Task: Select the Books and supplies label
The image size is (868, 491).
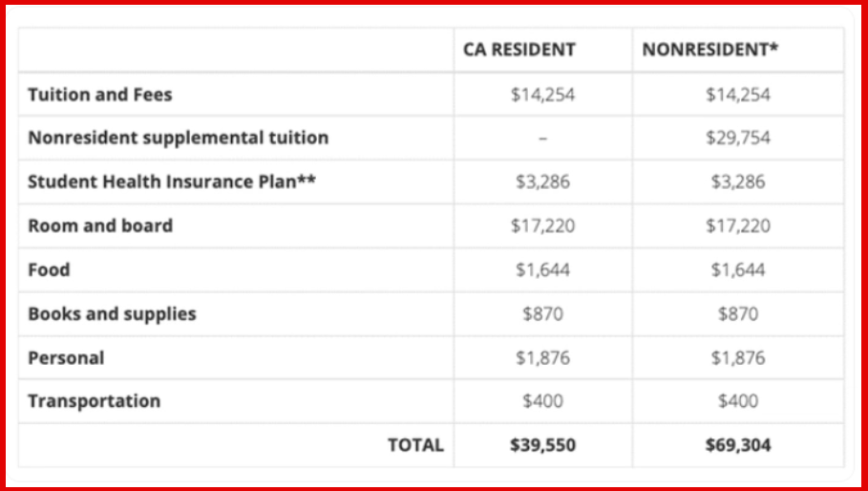Action: tap(112, 313)
